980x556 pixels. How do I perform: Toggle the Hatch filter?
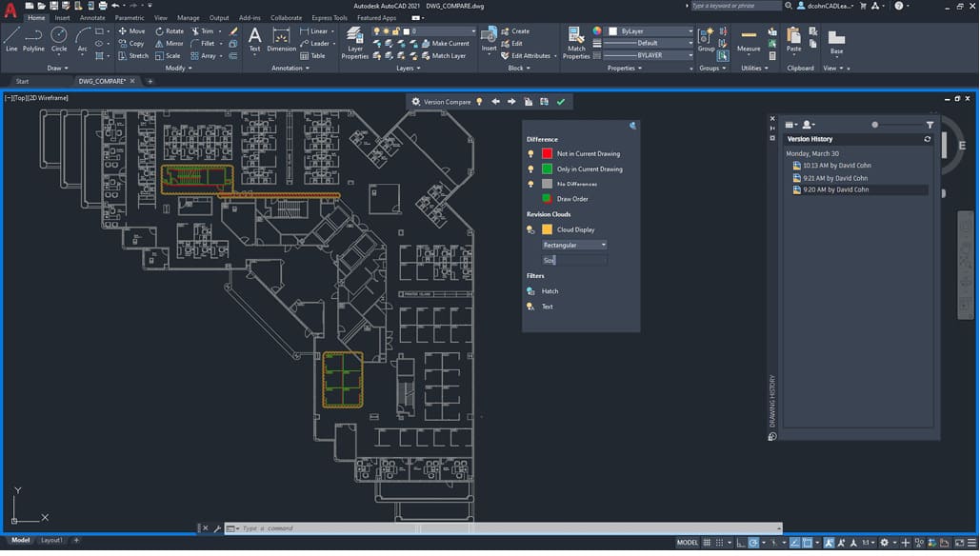pyautogui.click(x=531, y=290)
